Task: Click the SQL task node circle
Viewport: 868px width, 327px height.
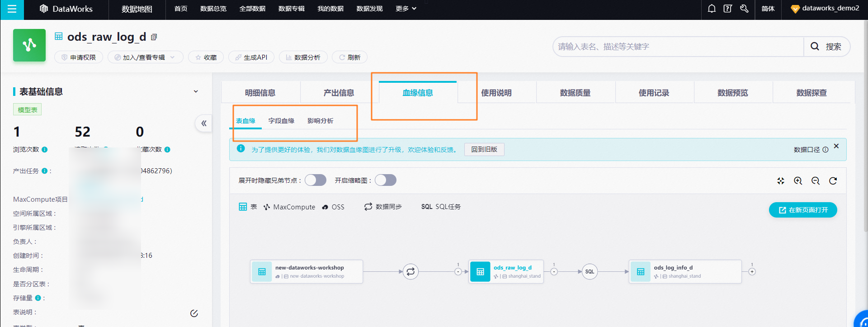Action: [x=590, y=272]
